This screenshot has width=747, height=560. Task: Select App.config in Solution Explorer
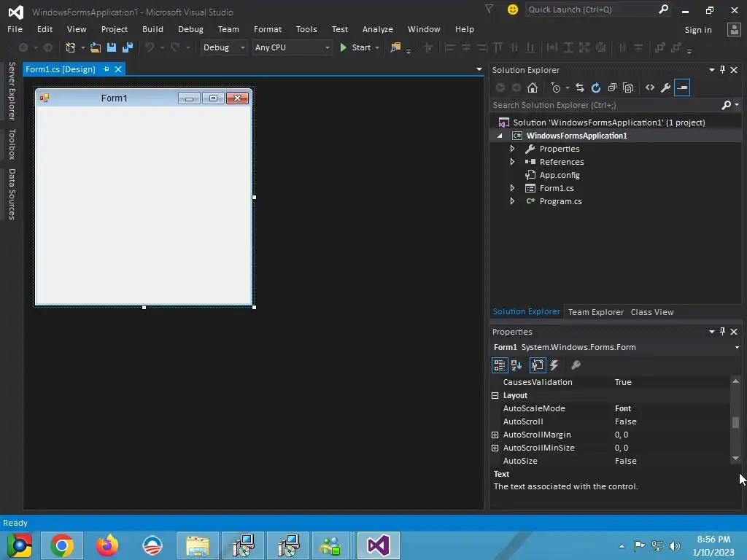point(560,175)
